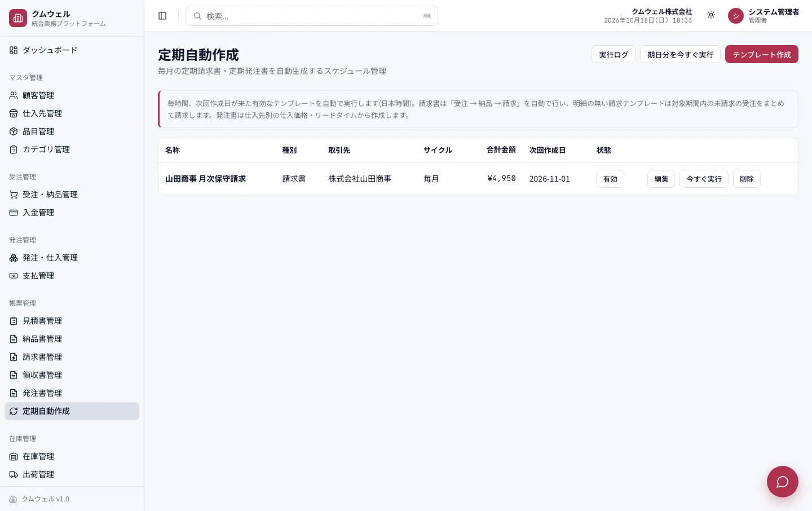Click the 発注・仕入管理 boxes icon

pyautogui.click(x=14, y=258)
